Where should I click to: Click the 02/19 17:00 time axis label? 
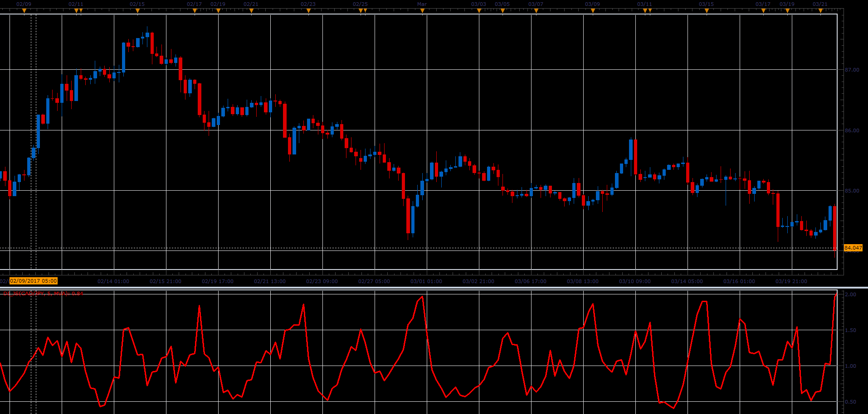tap(218, 281)
